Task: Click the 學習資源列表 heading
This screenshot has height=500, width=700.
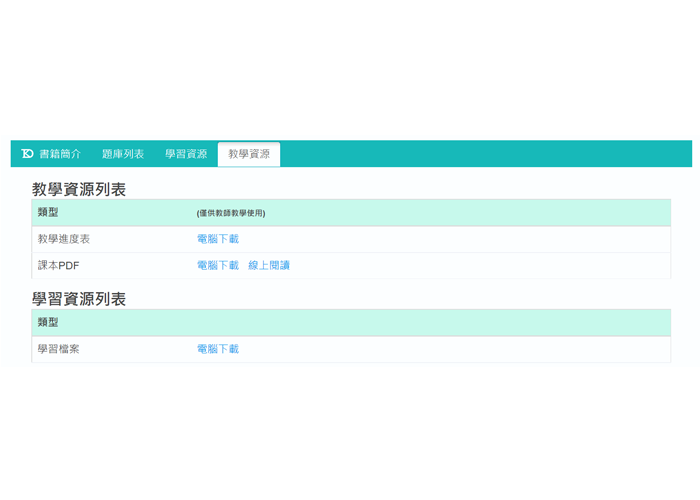Action: [x=79, y=299]
